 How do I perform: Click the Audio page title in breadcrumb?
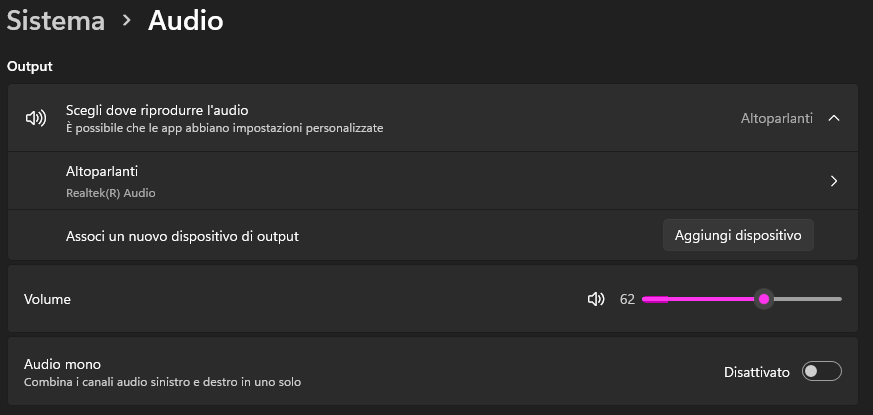click(x=185, y=21)
